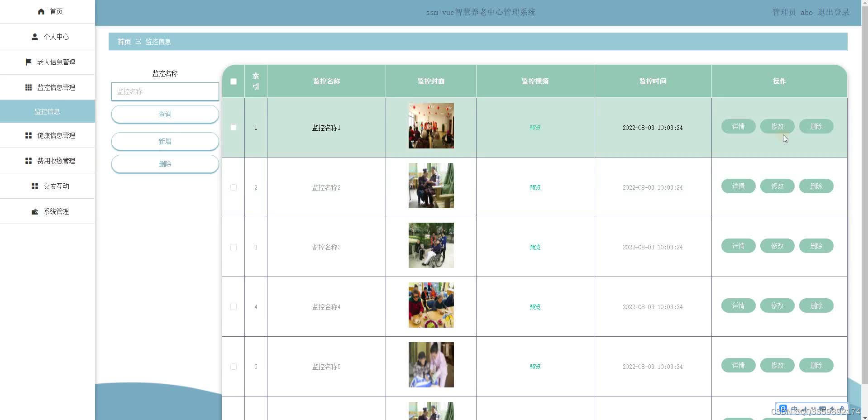Screen dimensions: 868x420
Task: Open the 首页 sidebar menu item
Action: [48, 12]
